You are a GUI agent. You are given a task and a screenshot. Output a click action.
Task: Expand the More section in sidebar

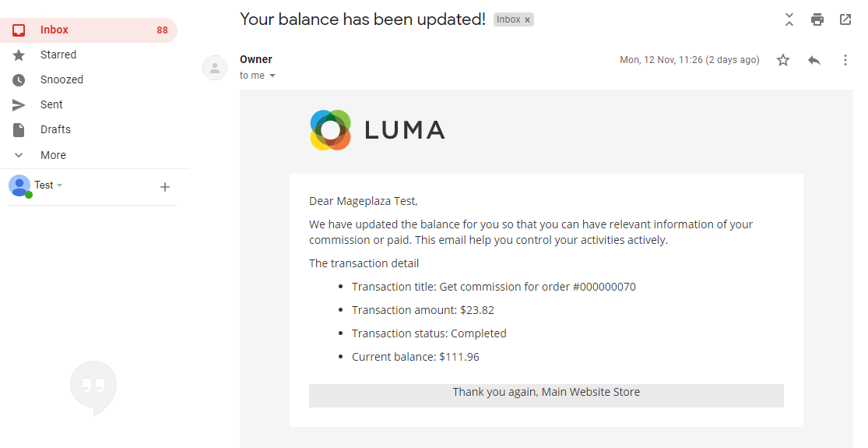(53, 155)
